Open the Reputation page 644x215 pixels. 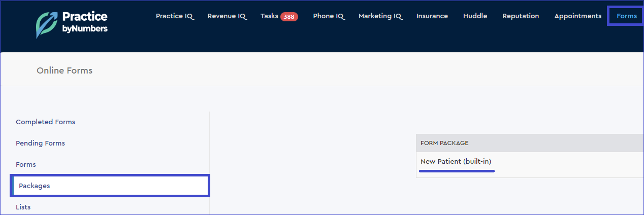pyautogui.click(x=521, y=16)
